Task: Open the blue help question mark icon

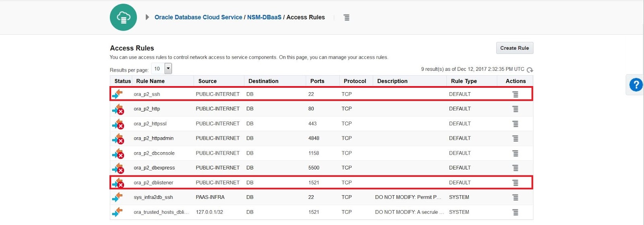Action: (636, 85)
